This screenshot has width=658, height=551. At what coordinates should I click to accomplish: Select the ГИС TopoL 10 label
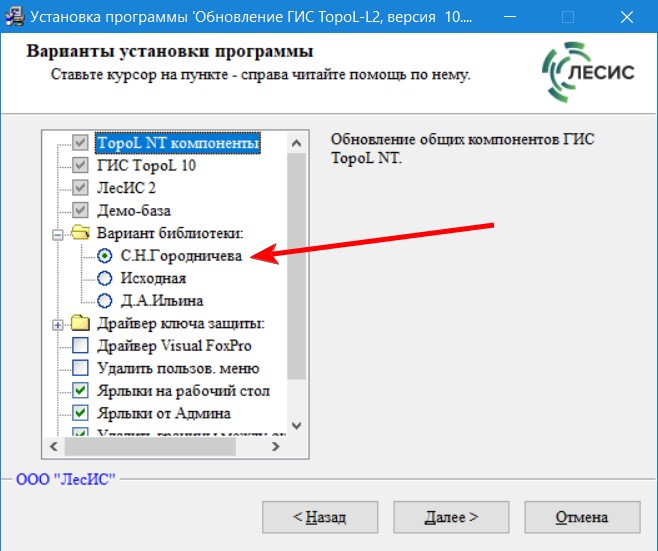(x=146, y=165)
